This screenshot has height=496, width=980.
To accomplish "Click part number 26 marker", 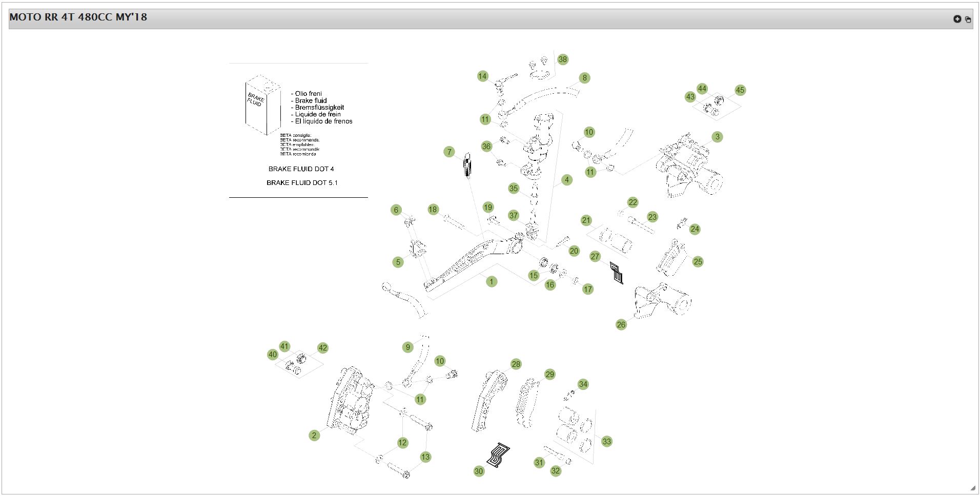I will [x=621, y=325].
